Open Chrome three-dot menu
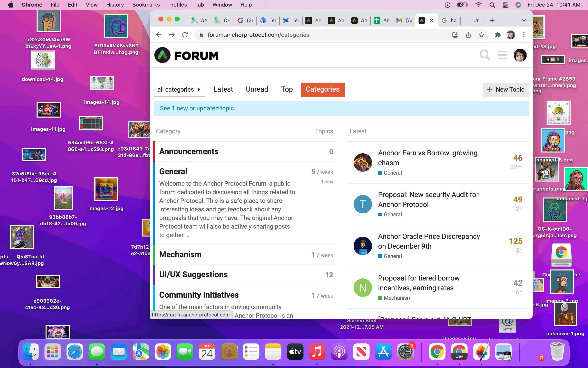 (524, 35)
